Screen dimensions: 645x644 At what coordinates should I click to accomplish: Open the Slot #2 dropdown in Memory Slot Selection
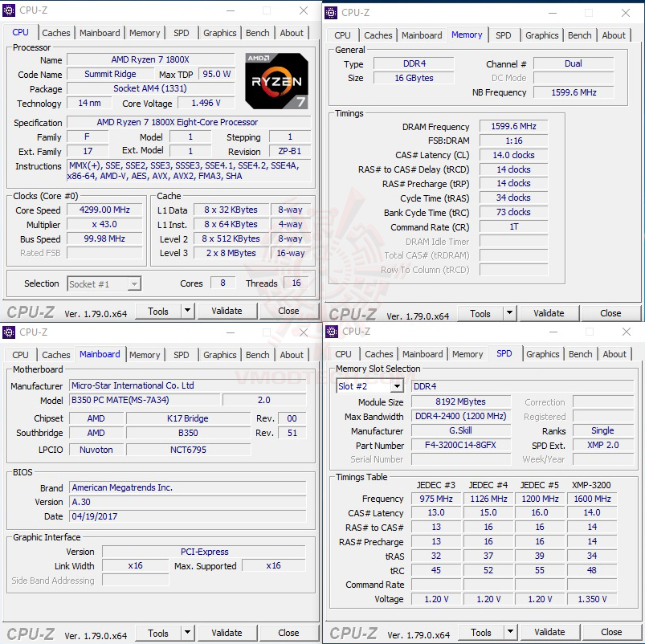(395, 385)
